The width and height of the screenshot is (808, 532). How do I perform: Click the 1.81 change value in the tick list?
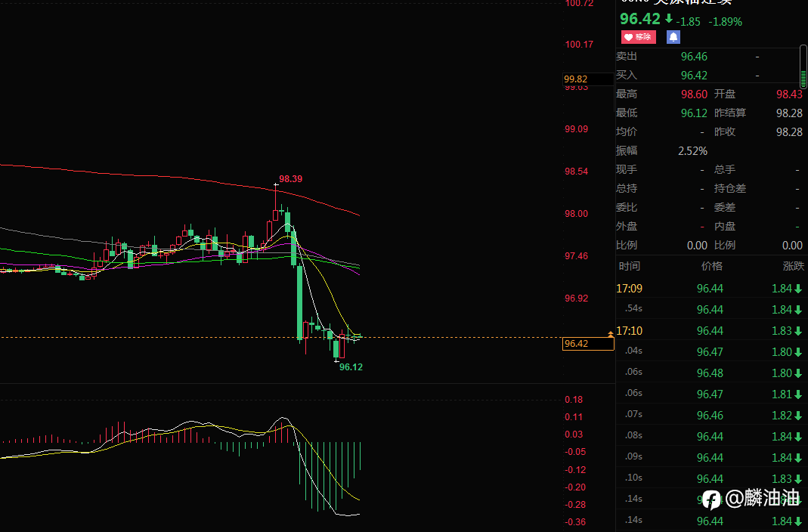782,394
